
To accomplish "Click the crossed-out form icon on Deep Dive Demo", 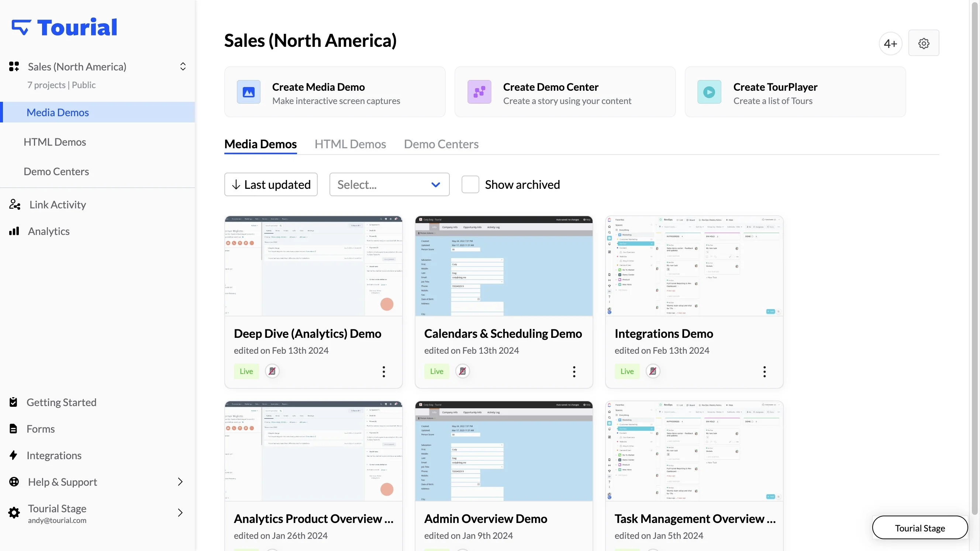I will [x=272, y=371].
